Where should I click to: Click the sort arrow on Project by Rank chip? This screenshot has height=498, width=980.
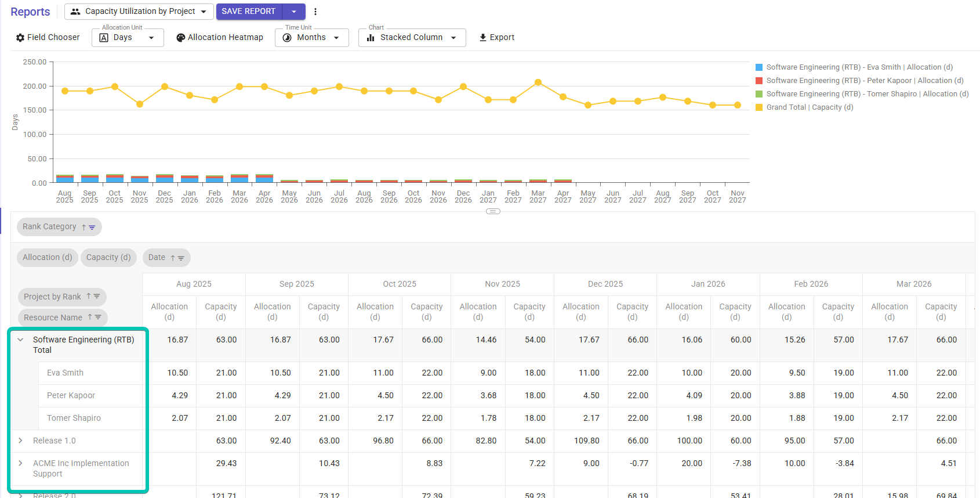tap(89, 297)
